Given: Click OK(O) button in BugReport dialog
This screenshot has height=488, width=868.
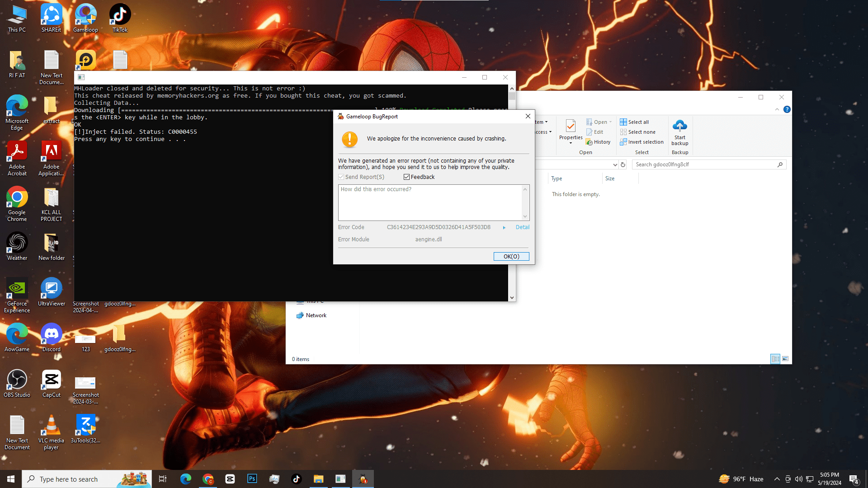Looking at the screenshot, I should click(511, 256).
